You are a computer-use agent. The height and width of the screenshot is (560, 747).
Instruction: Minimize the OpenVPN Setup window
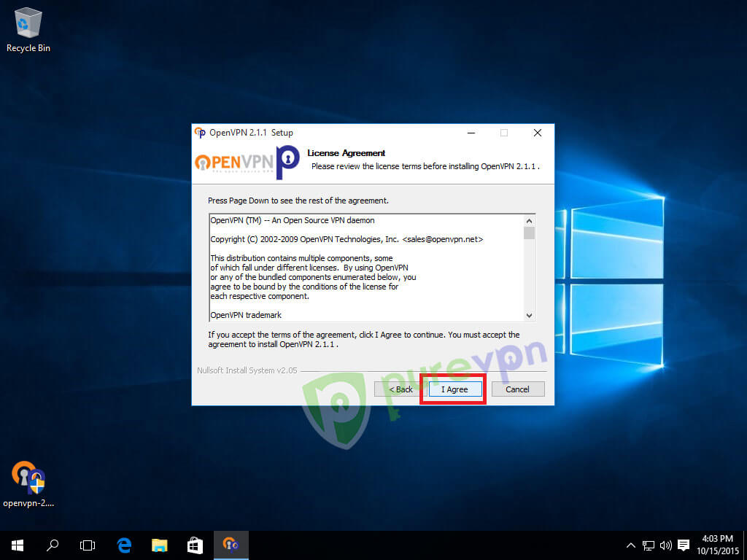point(471,133)
